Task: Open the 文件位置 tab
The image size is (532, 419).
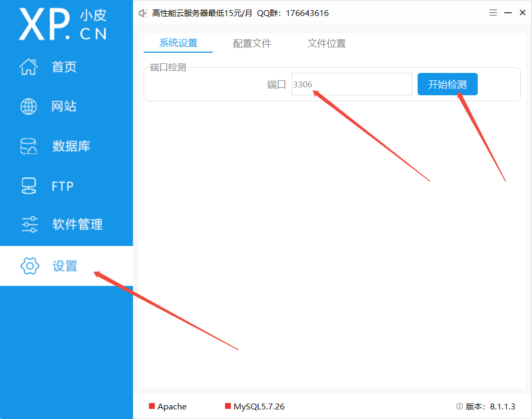Action: coord(327,44)
